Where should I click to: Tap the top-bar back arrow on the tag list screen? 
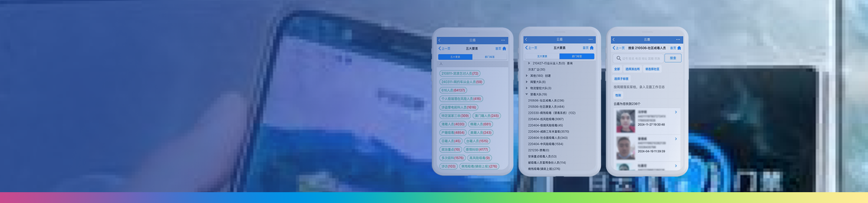[x=439, y=40]
